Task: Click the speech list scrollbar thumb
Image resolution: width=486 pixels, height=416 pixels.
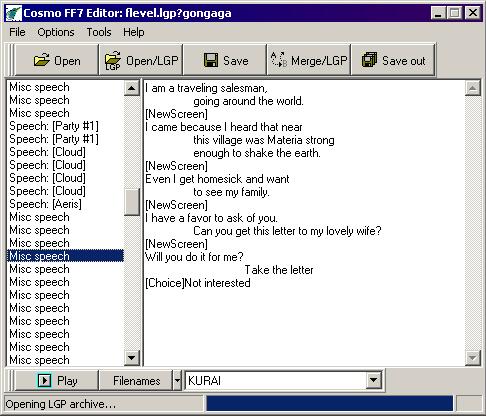Action: click(132, 202)
